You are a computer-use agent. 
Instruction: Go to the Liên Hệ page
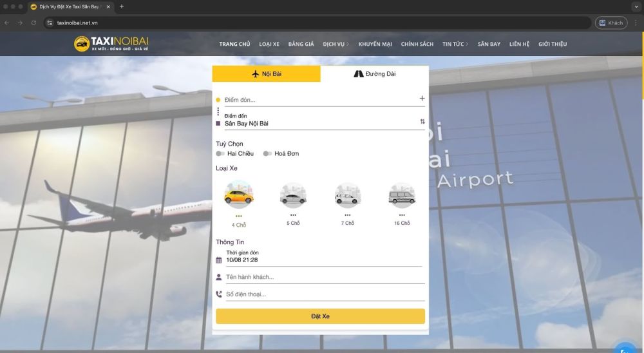(519, 44)
